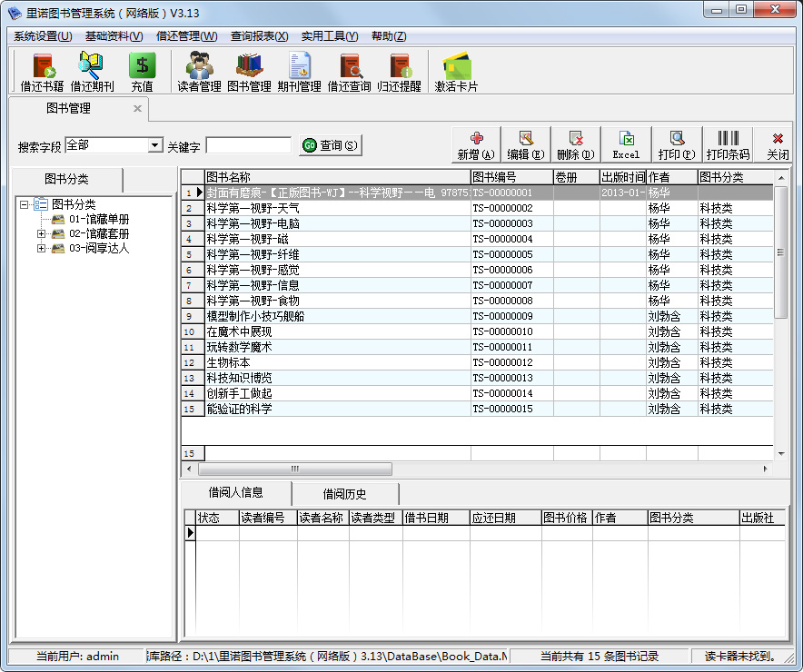Open the 借还管理(W) menu
The width and height of the screenshot is (803, 672).
tap(187, 36)
